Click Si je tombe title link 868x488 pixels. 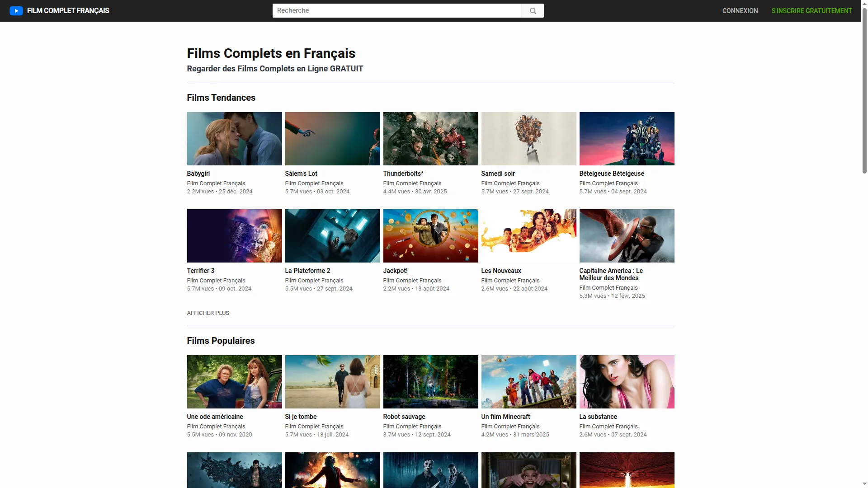click(x=301, y=417)
